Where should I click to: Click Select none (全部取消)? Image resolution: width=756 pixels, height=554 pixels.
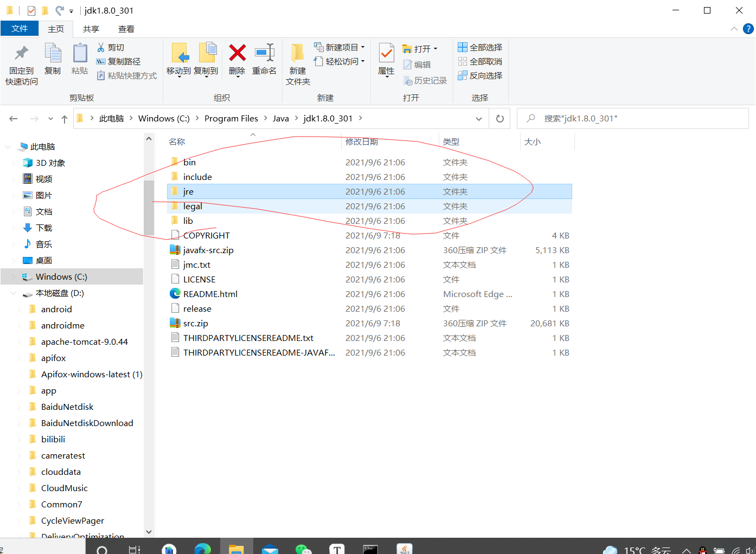[x=480, y=62]
